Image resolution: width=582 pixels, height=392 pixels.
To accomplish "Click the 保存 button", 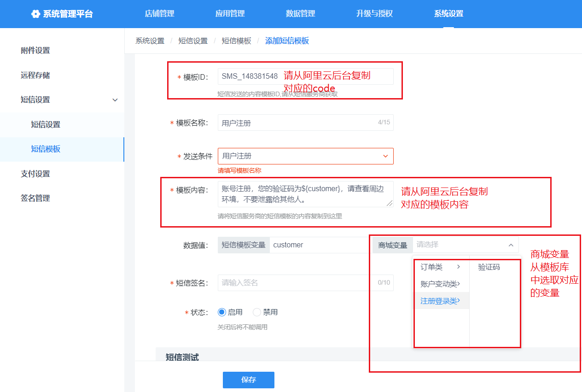I will click(248, 380).
